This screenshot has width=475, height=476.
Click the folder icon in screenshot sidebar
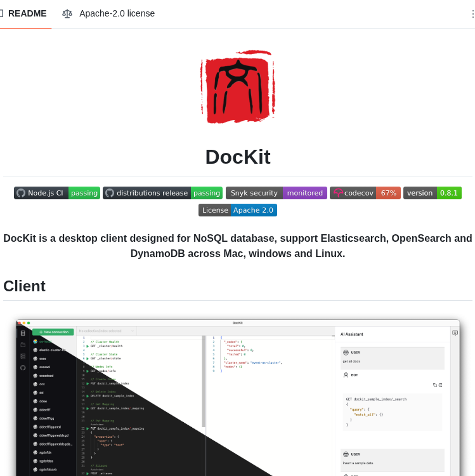23,345
